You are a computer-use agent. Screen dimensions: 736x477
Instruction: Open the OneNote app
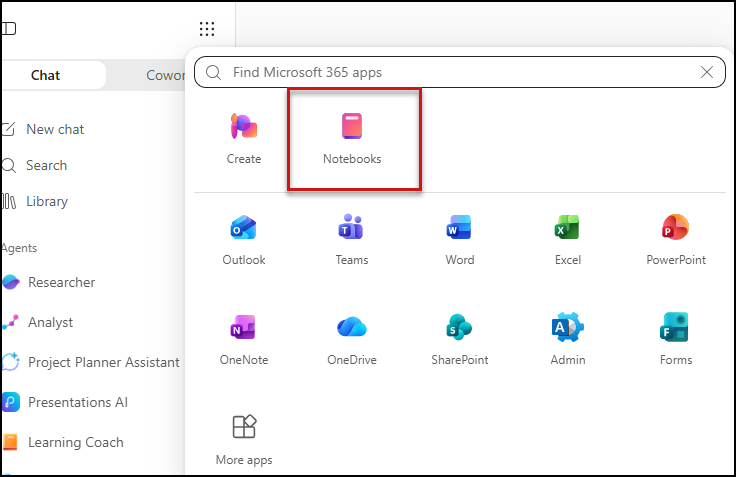(x=244, y=340)
